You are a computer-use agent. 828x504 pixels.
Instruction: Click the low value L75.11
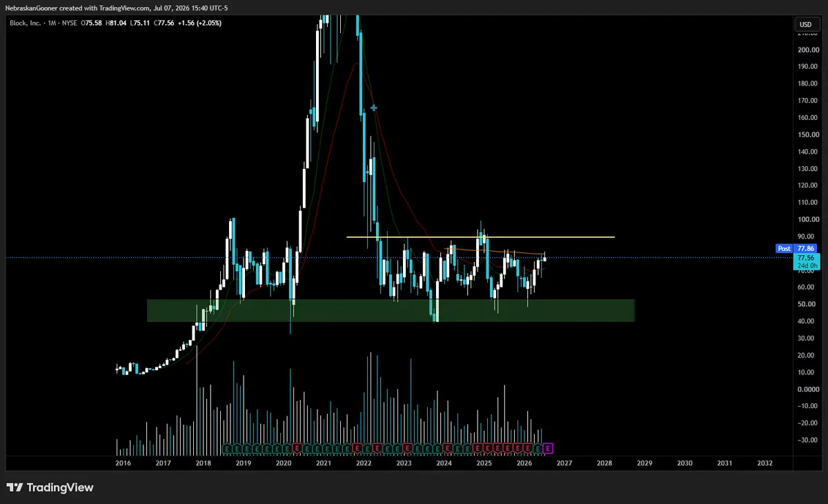pyautogui.click(x=141, y=23)
